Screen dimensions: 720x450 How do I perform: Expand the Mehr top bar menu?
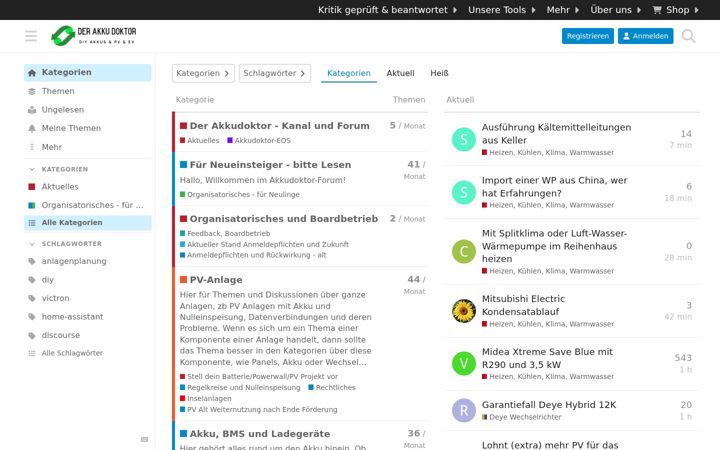562,10
